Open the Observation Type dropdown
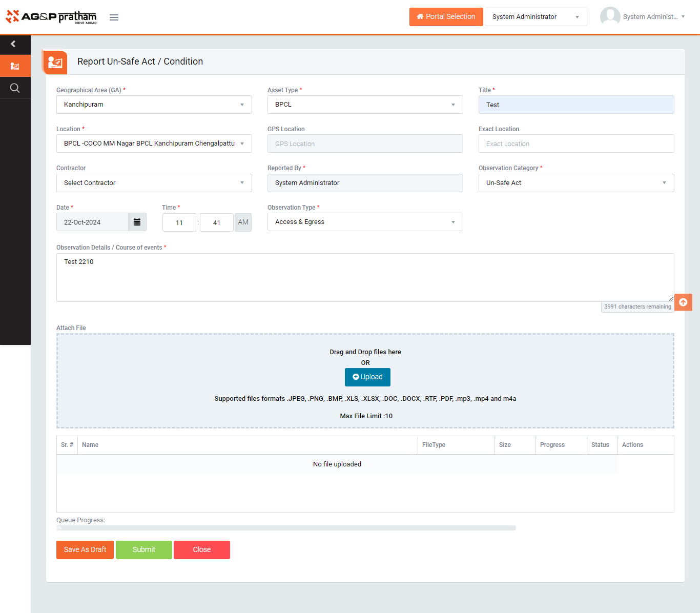700x613 pixels. 365,222
